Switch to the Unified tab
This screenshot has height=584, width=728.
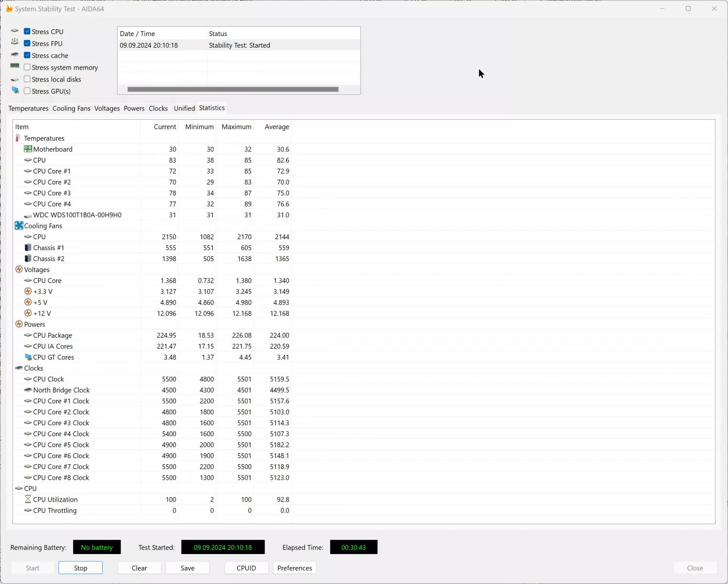pyautogui.click(x=184, y=108)
